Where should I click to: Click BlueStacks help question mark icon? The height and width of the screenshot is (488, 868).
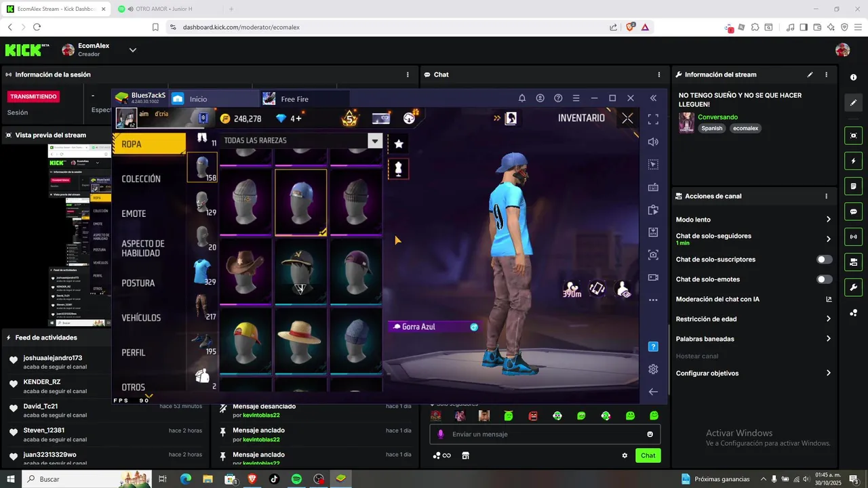pyautogui.click(x=653, y=346)
